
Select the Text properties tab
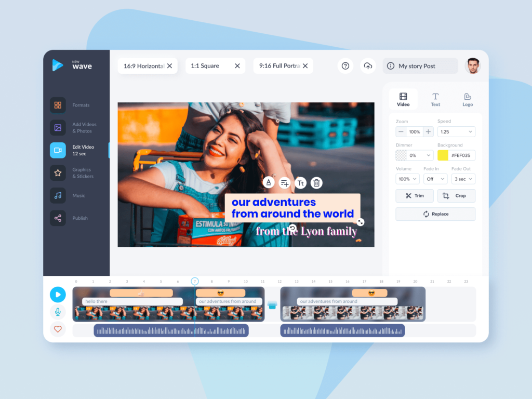tap(435, 99)
